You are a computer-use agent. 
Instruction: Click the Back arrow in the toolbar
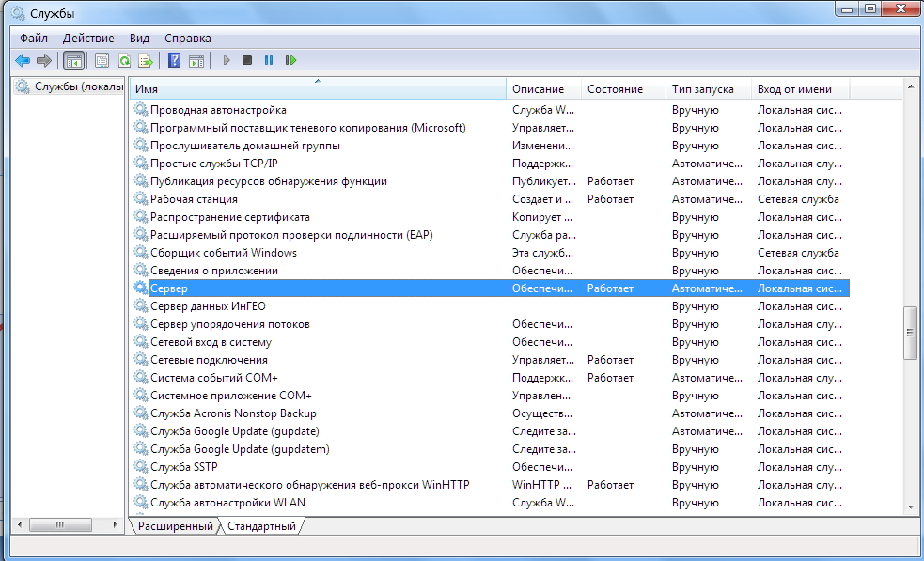pos(23,60)
